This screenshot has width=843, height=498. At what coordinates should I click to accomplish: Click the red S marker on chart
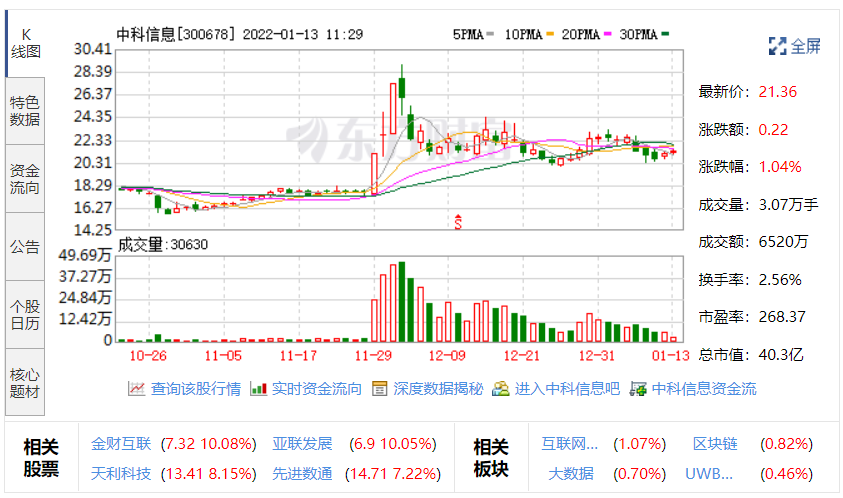[x=459, y=221]
